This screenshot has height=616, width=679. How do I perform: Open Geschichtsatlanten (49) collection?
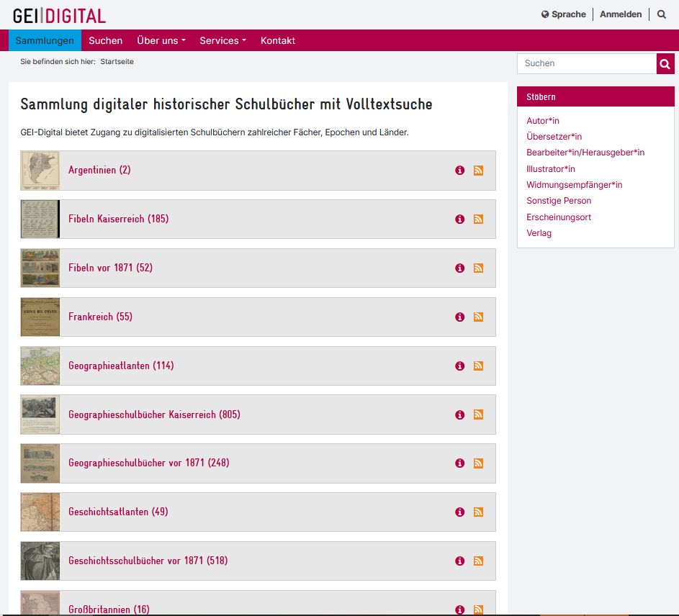[x=118, y=512]
